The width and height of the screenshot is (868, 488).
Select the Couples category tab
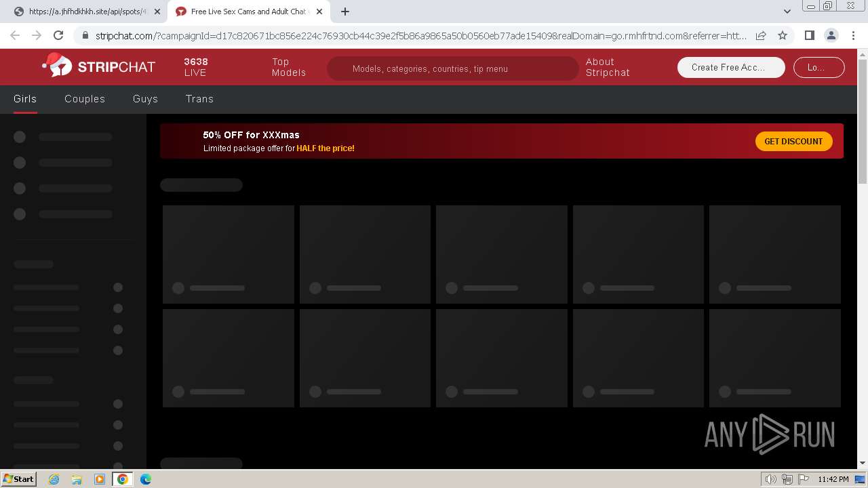(85, 99)
